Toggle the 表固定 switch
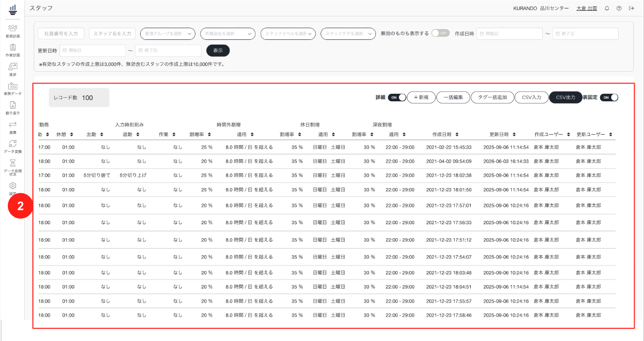 pos(609,98)
